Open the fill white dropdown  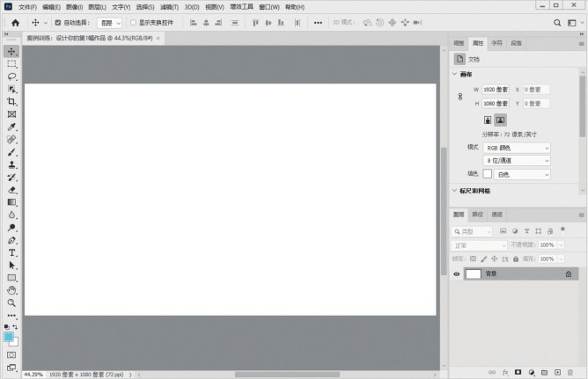pos(522,174)
